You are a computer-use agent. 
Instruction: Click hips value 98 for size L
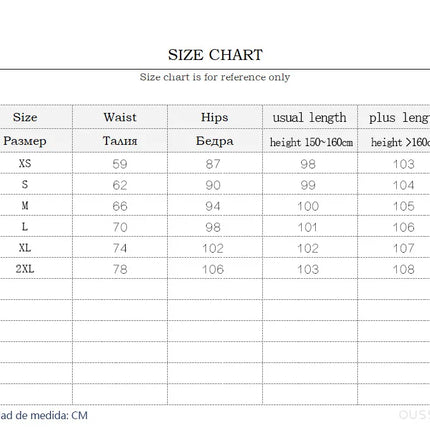(x=213, y=227)
